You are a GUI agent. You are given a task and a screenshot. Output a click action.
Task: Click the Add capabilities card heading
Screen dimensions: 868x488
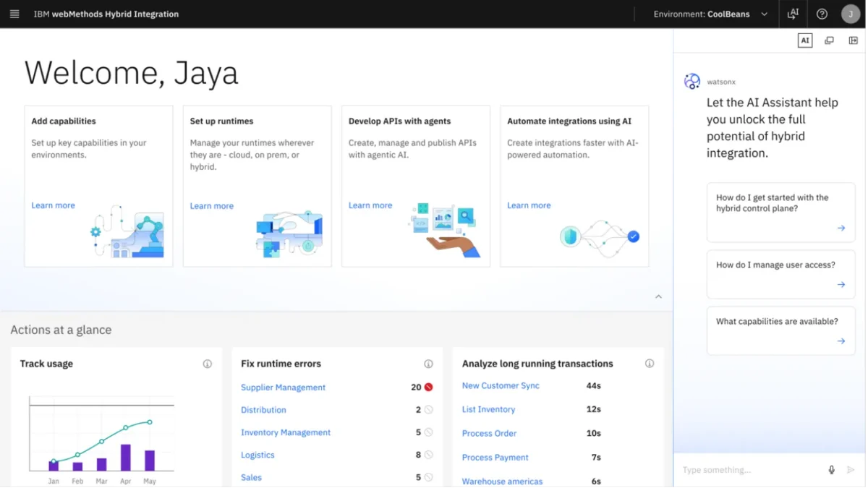click(x=64, y=121)
